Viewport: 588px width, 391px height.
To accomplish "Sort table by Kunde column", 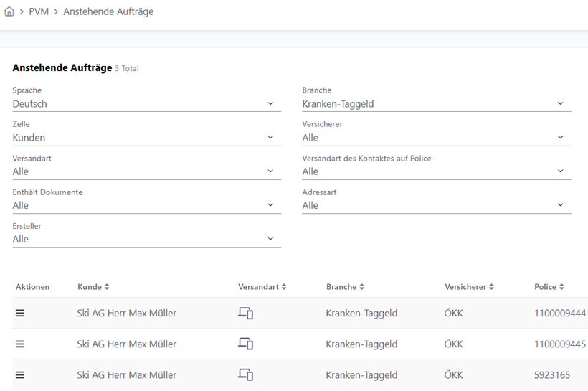I will coord(93,287).
